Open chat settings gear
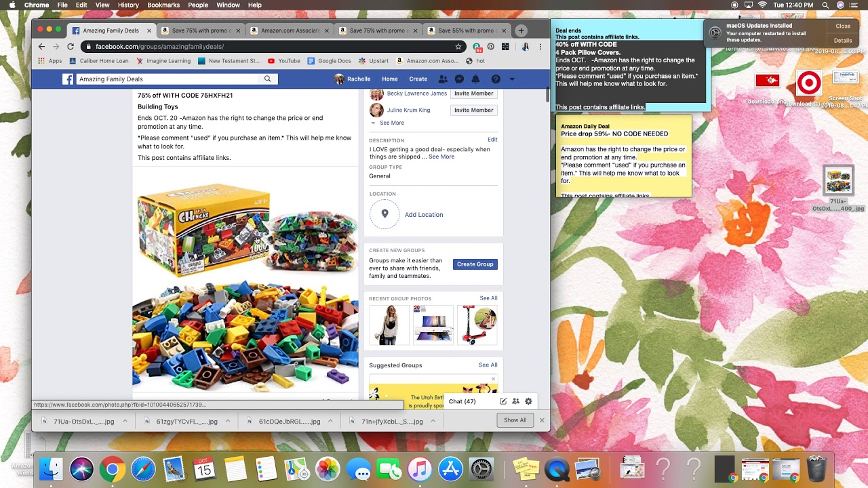Image resolution: width=868 pixels, height=488 pixels. point(528,401)
